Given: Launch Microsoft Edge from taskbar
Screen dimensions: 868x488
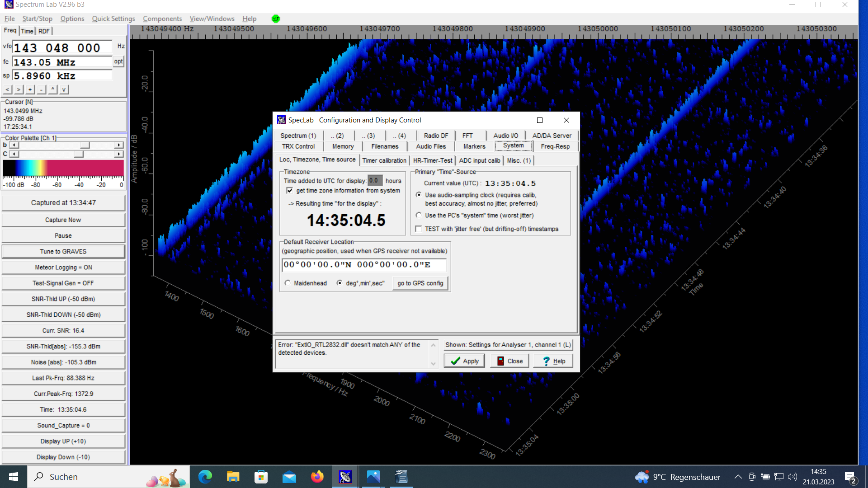Looking at the screenshot, I should pyautogui.click(x=205, y=477).
